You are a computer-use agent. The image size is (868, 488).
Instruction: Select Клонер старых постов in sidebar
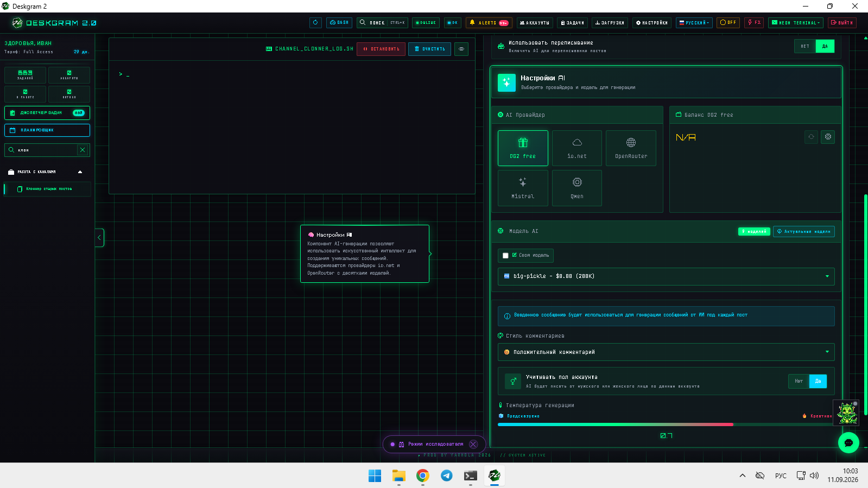(47, 189)
